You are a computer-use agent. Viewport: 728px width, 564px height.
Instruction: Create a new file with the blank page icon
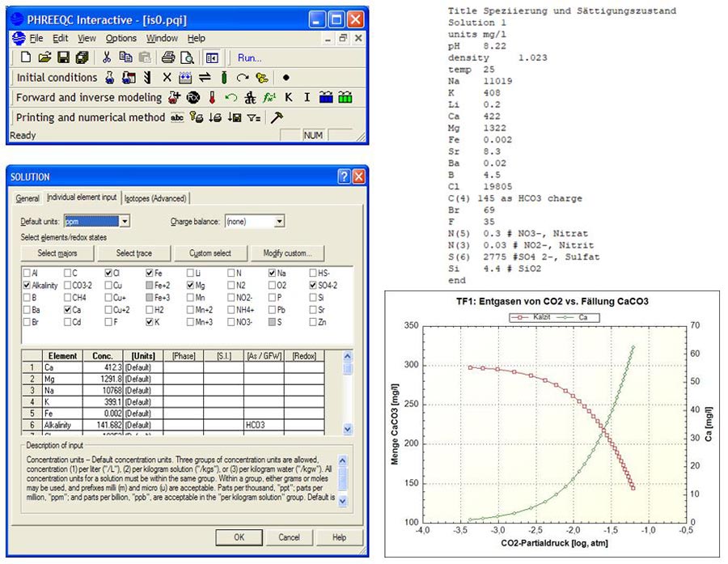pos(26,57)
